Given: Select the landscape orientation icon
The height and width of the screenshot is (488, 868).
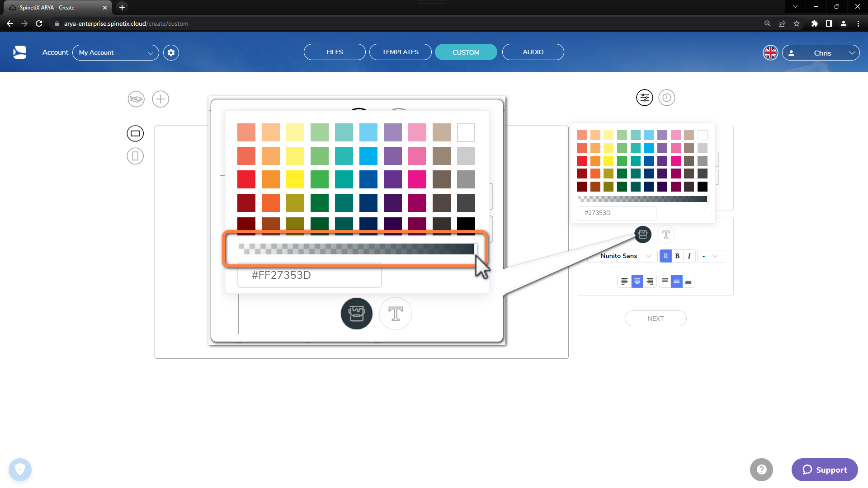Looking at the screenshot, I should pos(135,133).
